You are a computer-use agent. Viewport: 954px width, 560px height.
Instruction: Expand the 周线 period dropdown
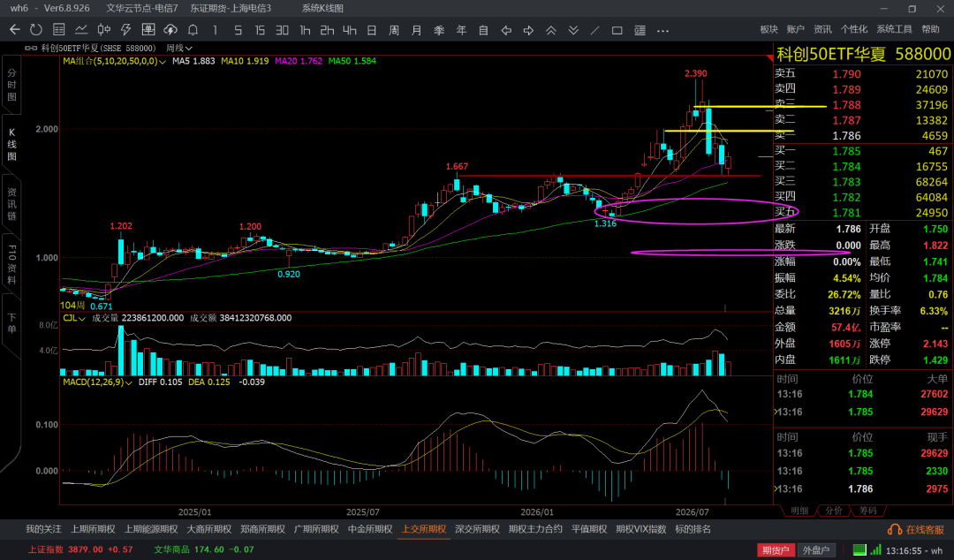click(x=179, y=48)
